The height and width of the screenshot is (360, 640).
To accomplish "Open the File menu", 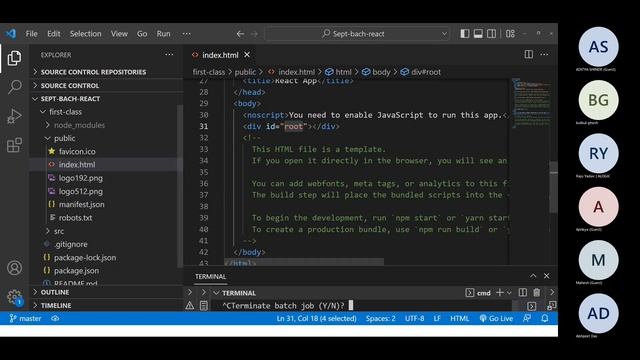I will click(x=31, y=34).
